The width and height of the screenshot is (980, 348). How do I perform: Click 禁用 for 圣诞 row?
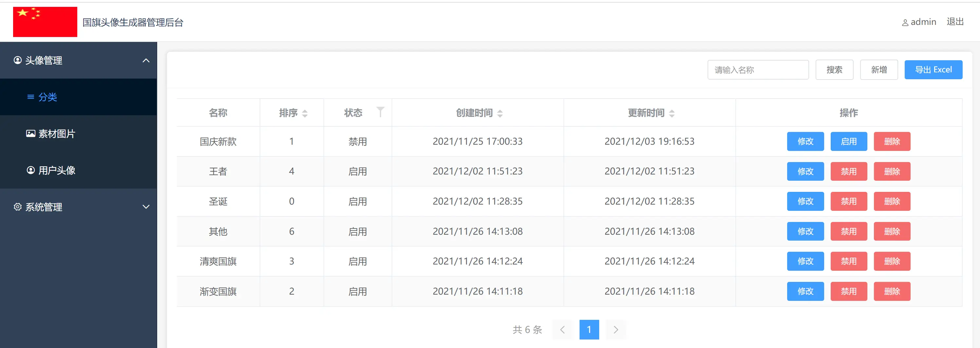coord(849,201)
